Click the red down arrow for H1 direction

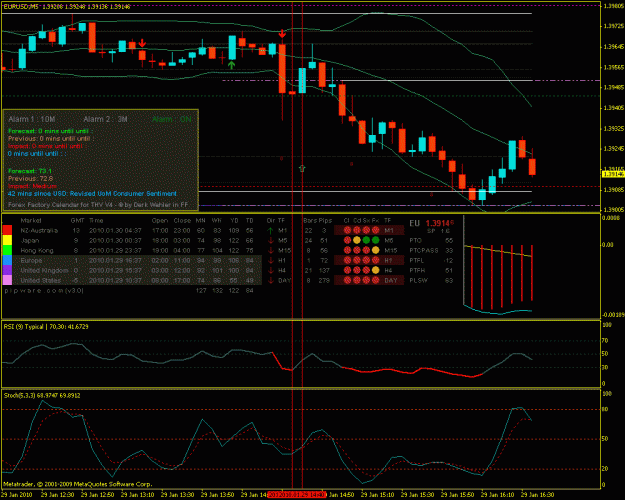(271, 260)
